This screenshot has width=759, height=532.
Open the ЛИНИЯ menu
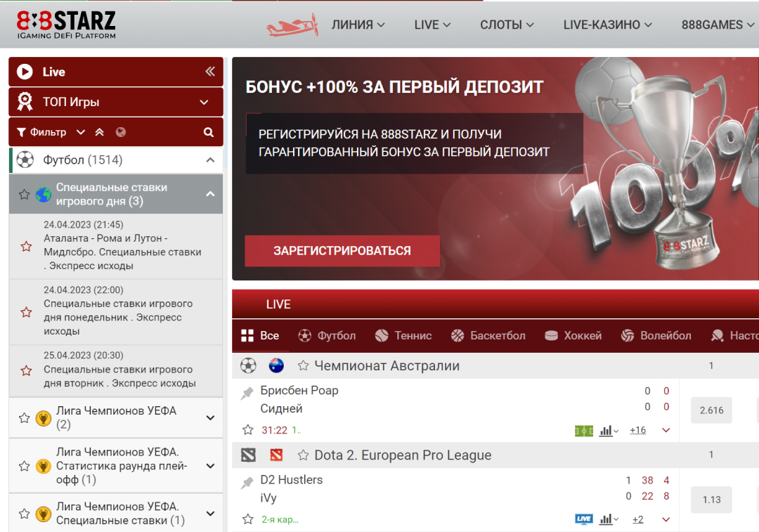click(x=358, y=25)
